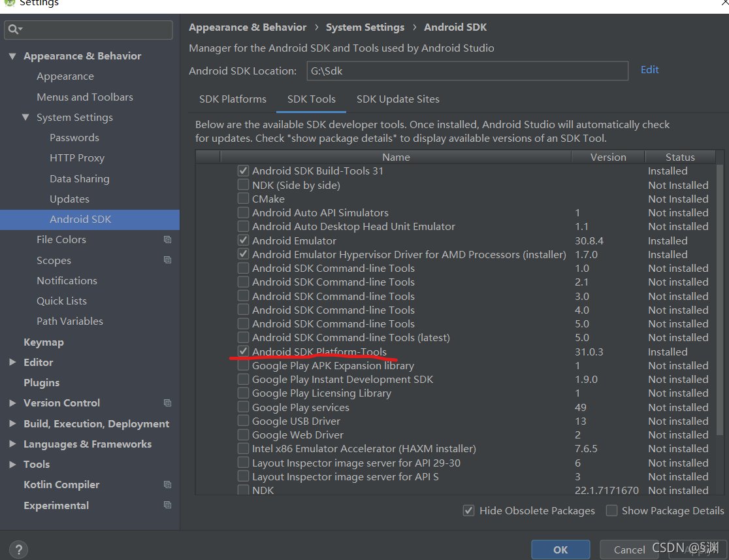The width and height of the screenshot is (729, 560).
Task: Click the Version column header
Action: (607, 157)
